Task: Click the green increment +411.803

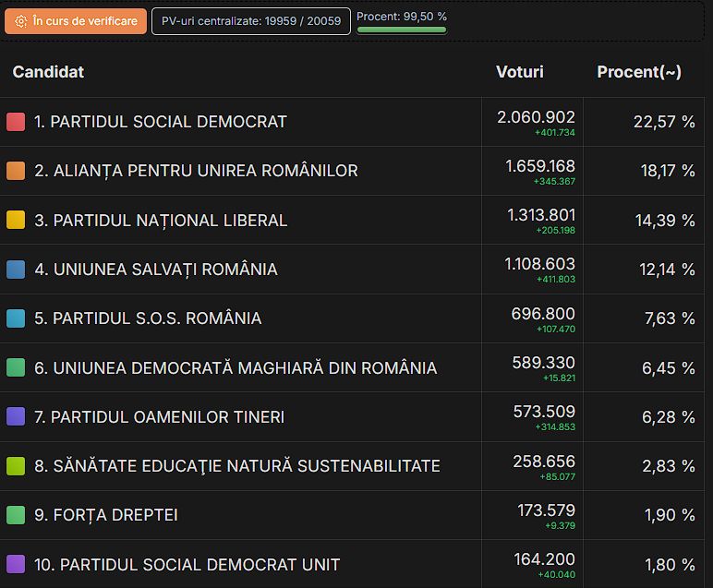Action: [x=556, y=279]
